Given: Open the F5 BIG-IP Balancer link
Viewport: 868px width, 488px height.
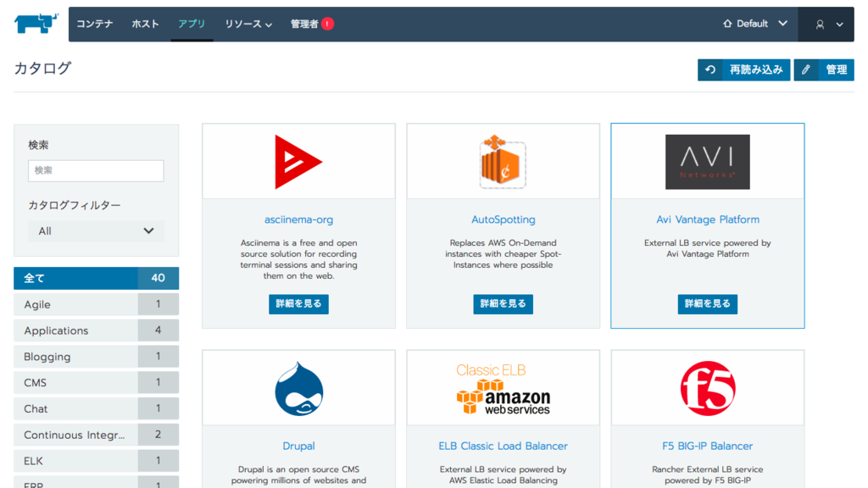Looking at the screenshot, I should 708,446.
